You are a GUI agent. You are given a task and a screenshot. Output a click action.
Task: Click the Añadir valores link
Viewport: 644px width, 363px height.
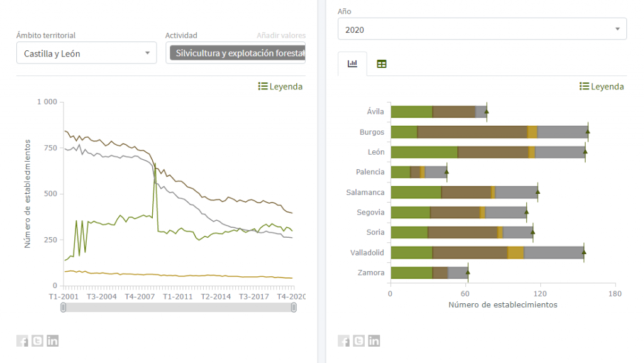click(x=280, y=35)
